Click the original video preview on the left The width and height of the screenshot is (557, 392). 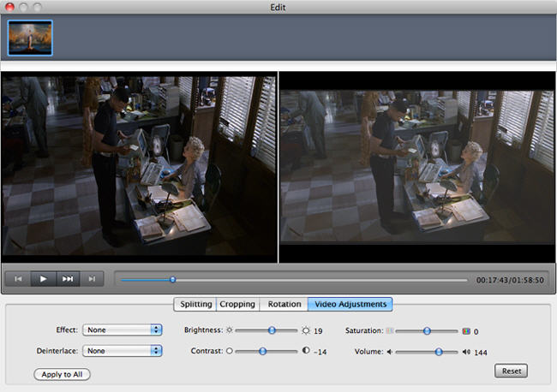coord(139,167)
